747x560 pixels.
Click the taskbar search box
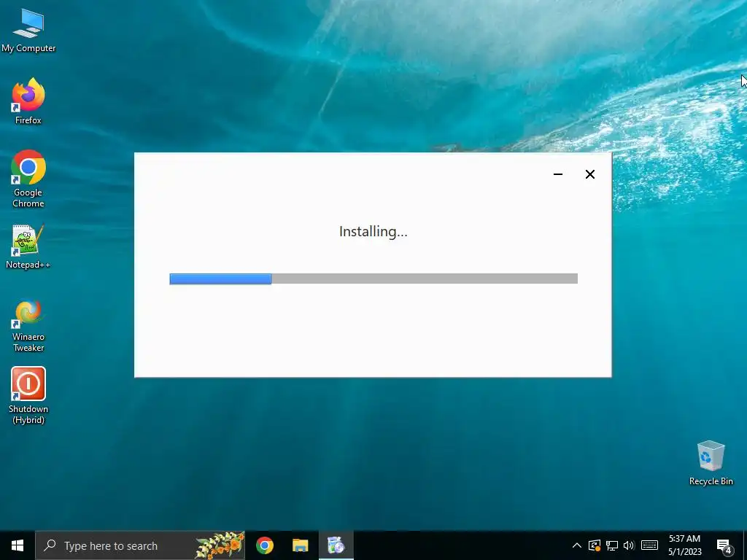pyautogui.click(x=140, y=545)
